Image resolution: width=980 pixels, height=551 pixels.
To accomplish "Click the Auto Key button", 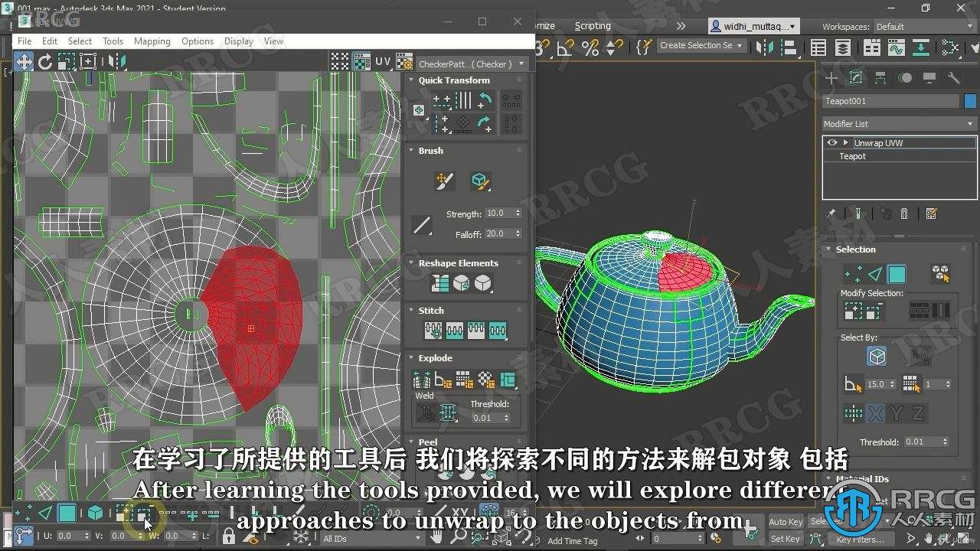I will 786,522.
